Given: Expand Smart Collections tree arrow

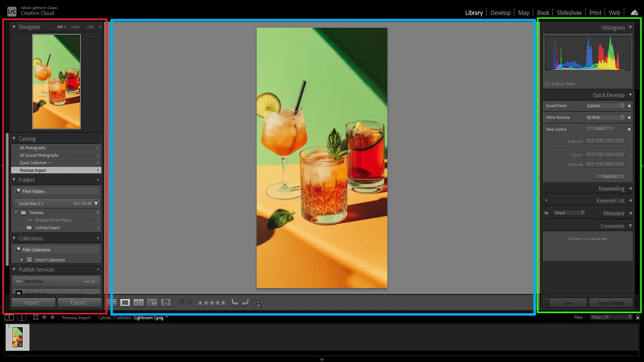Looking at the screenshot, I should click(22, 260).
